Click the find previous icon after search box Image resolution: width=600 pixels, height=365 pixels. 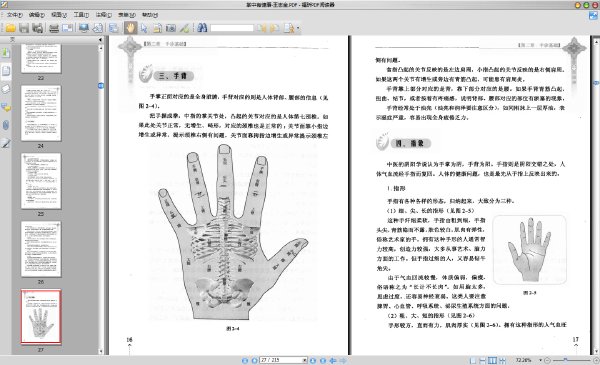pos(261,28)
